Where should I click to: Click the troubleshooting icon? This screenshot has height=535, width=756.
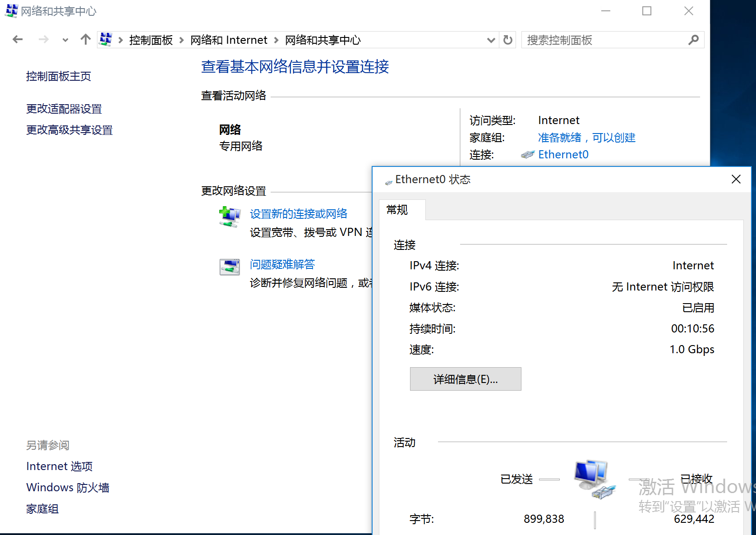(x=230, y=267)
